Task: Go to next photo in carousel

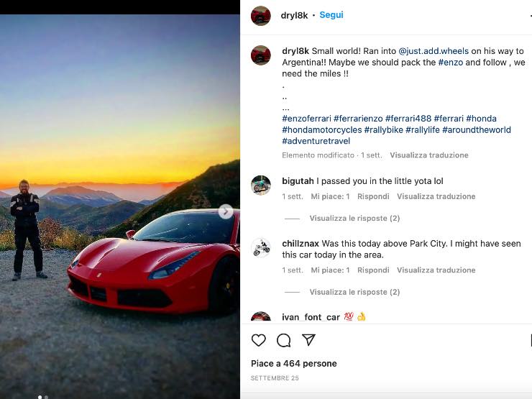Action: click(x=226, y=211)
